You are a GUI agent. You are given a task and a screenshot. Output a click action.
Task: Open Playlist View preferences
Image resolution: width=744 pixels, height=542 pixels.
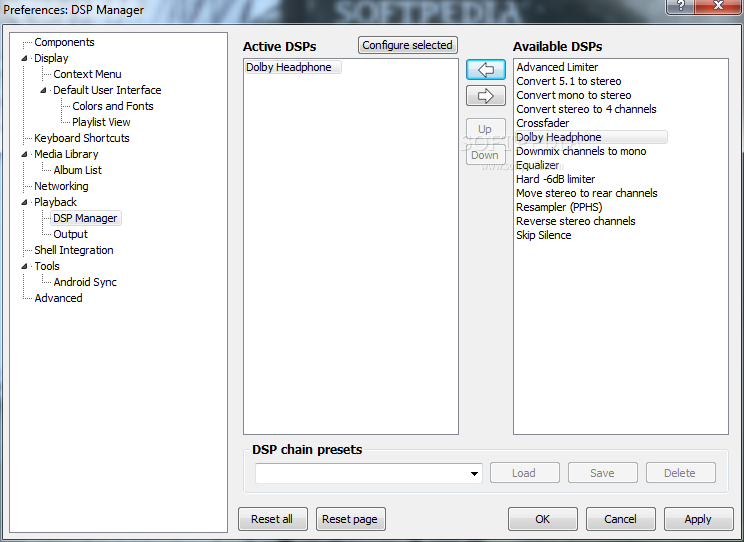[x=101, y=122]
